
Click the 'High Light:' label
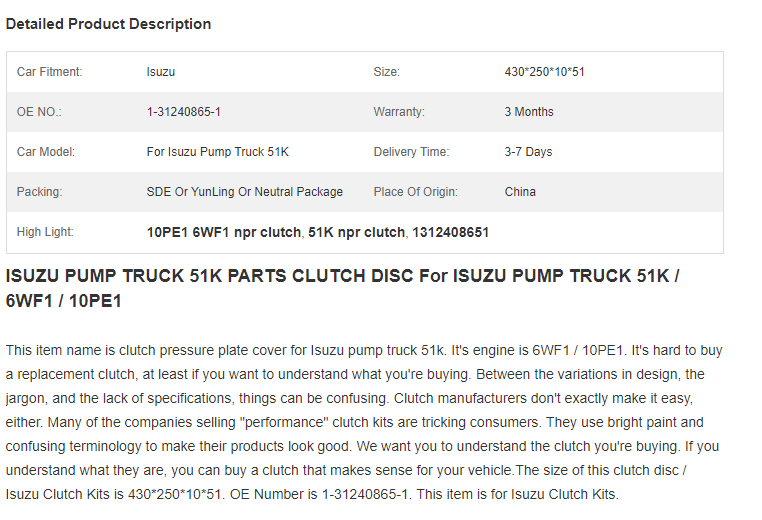pos(45,232)
